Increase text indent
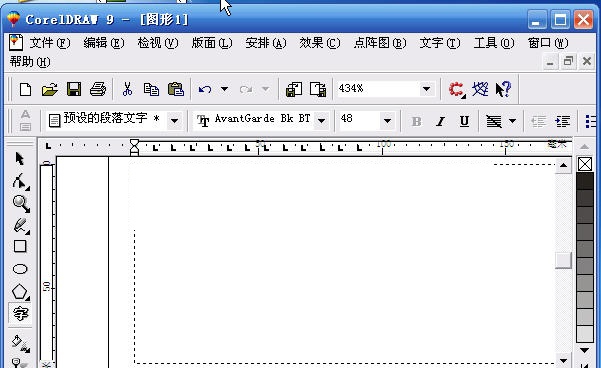This screenshot has height=368, width=601. (x=562, y=122)
